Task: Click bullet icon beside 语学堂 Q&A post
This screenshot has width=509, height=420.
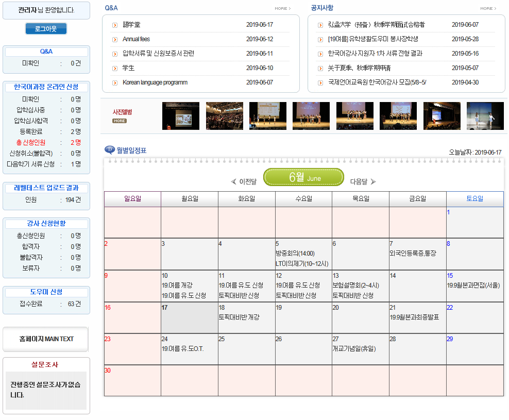Action: click(x=115, y=25)
